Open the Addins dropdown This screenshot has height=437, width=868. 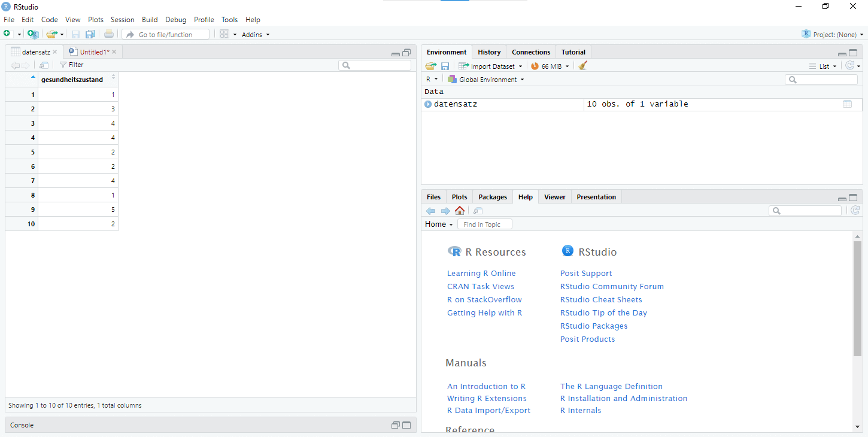coord(256,35)
